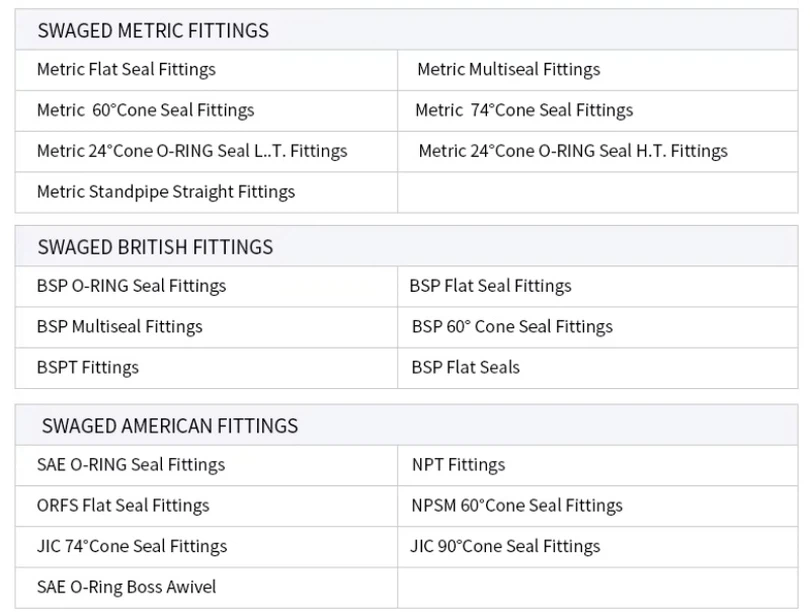Open BSP O-RING Seal Fittings
This screenshot has width=810, height=616.
131,286
